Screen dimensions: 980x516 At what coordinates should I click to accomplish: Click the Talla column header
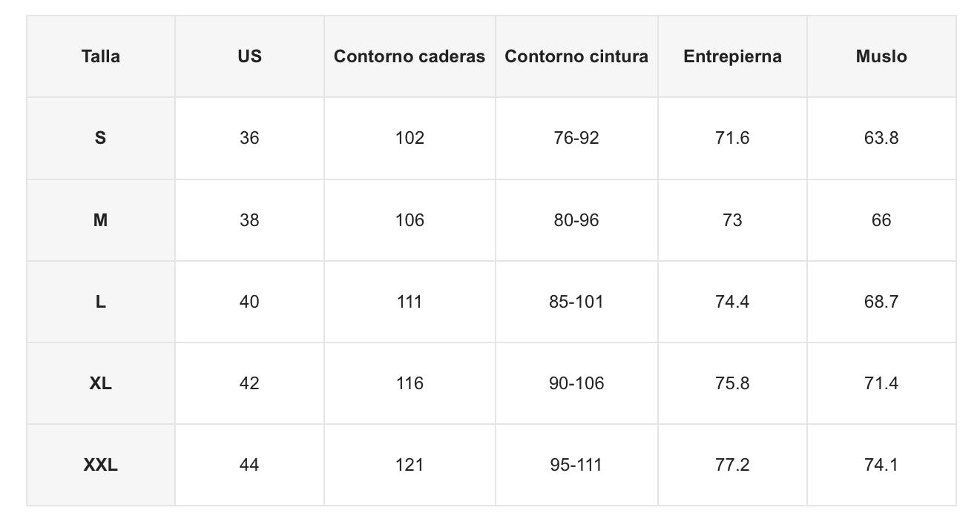(101, 56)
